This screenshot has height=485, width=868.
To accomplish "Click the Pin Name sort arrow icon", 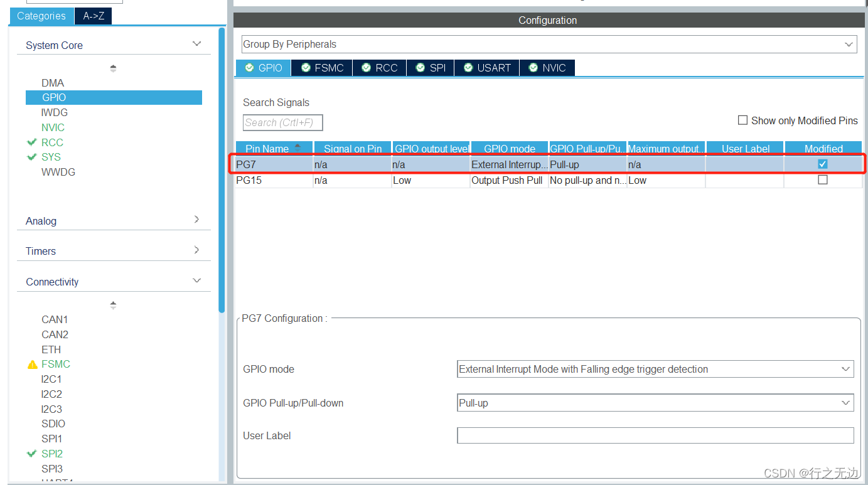I will coord(297,147).
